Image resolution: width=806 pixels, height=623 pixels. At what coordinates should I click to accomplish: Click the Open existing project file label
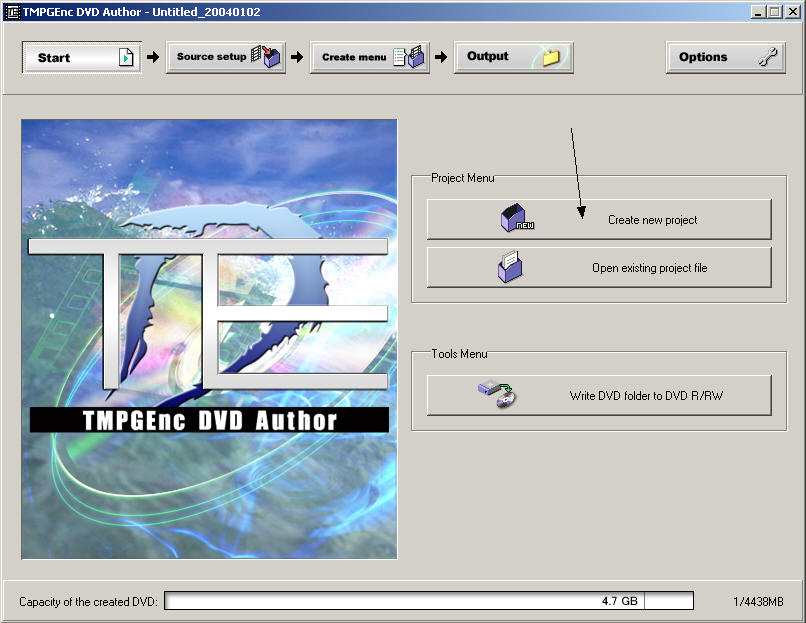pyautogui.click(x=650, y=268)
